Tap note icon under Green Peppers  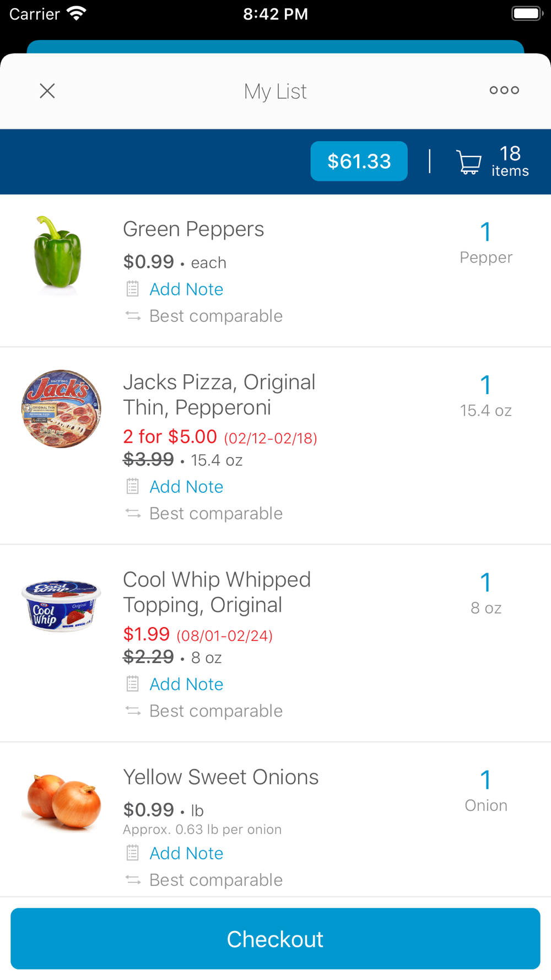pyautogui.click(x=133, y=289)
